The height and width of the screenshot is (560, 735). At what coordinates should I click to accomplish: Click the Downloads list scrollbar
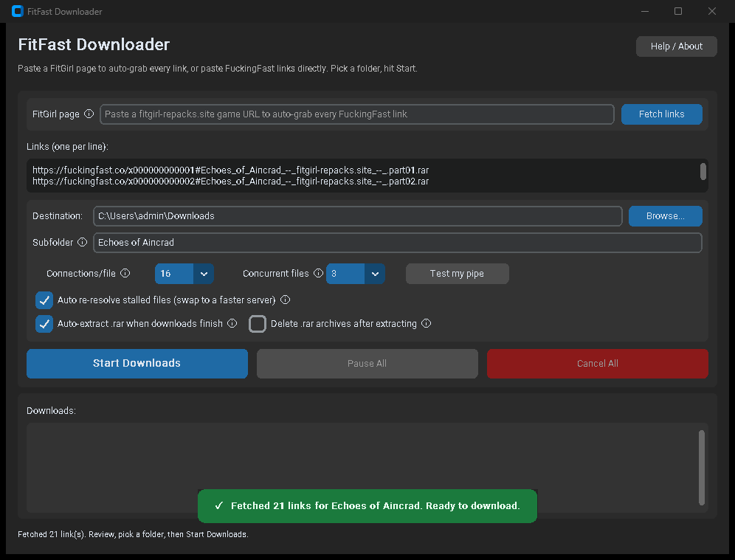(x=701, y=467)
